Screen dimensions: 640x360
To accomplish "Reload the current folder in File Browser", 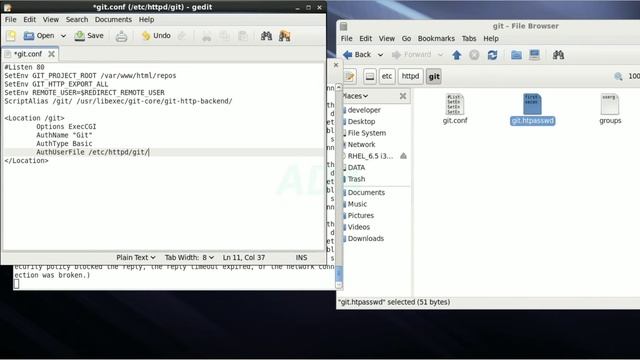I will click(492, 55).
